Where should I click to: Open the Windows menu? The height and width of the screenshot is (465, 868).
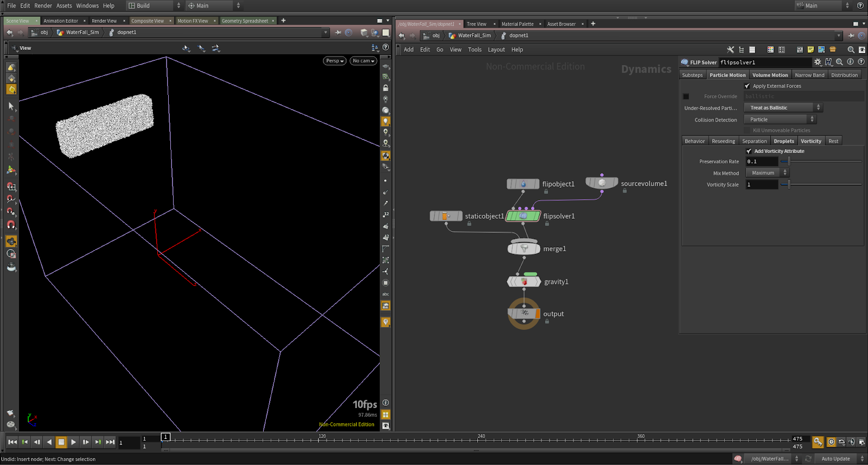87,5
